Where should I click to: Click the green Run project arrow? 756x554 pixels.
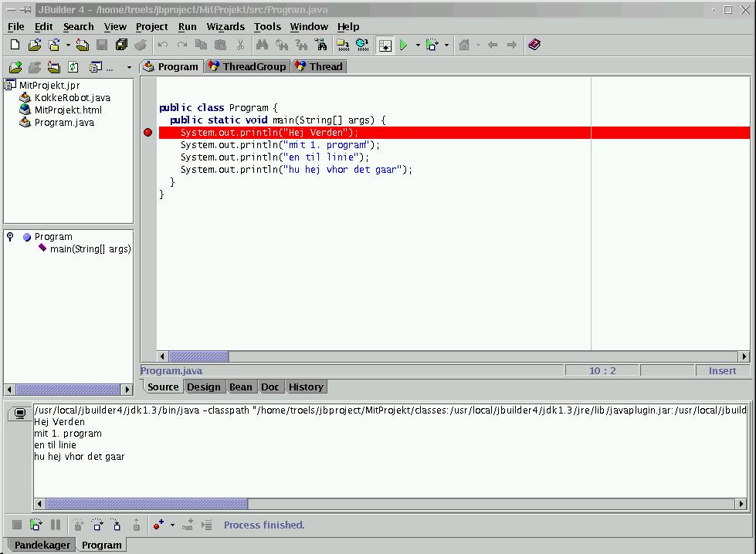click(403, 46)
